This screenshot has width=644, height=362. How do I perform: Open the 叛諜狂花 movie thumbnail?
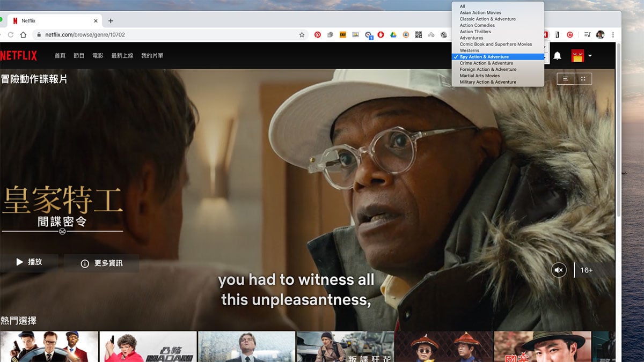point(345,346)
